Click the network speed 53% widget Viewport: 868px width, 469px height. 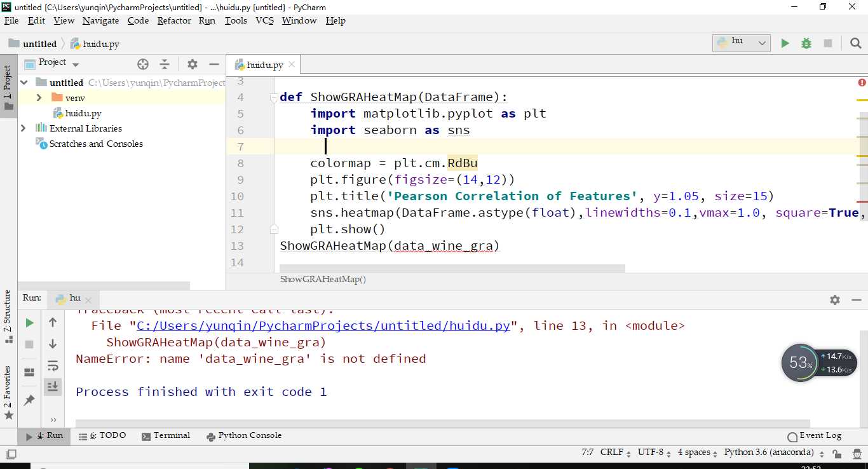[x=818, y=363]
